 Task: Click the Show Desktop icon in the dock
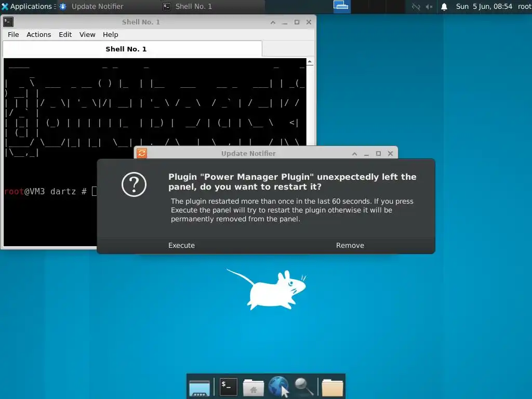[199, 388]
